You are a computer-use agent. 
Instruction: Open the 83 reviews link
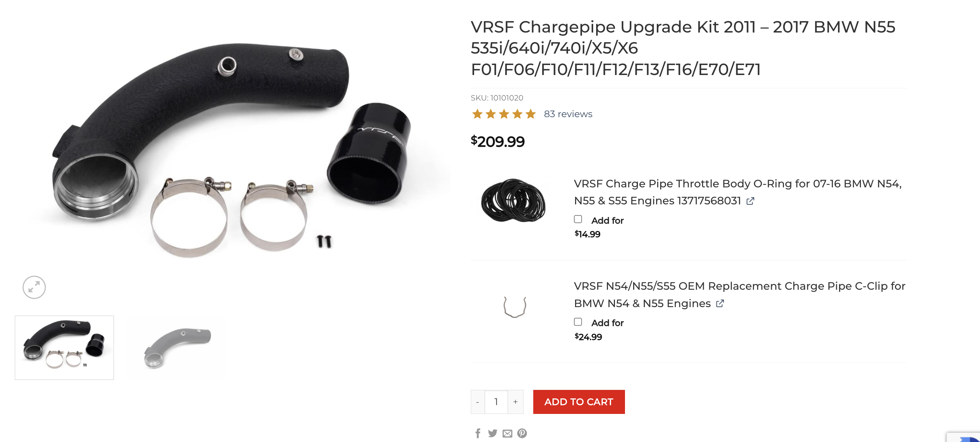(x=568, y=114)
